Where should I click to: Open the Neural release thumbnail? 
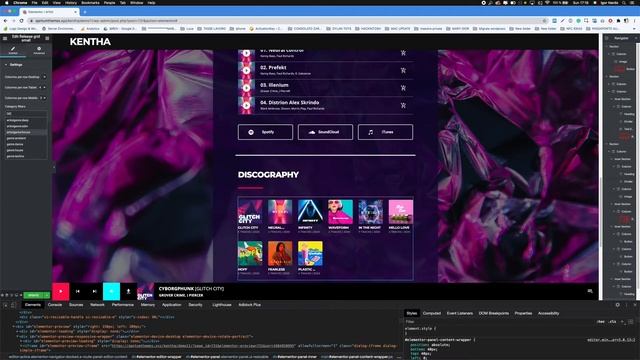click(x=280, y=212)
